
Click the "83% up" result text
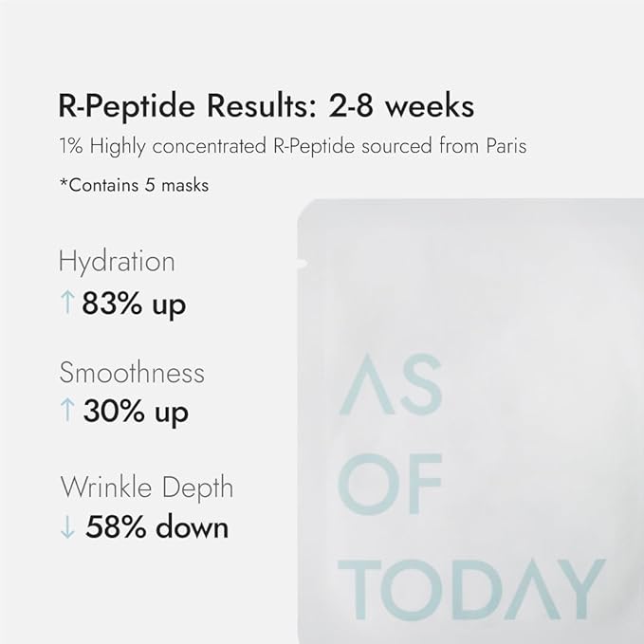(x=134, y=304)
